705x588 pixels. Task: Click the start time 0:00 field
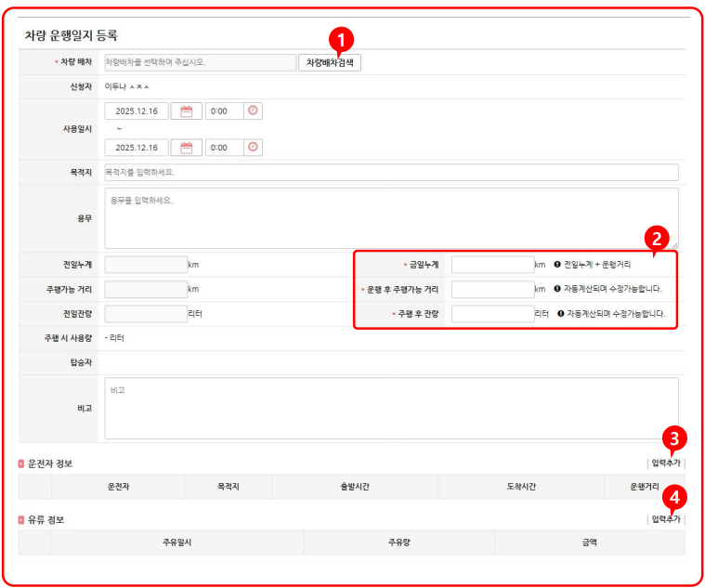(223, 111)
